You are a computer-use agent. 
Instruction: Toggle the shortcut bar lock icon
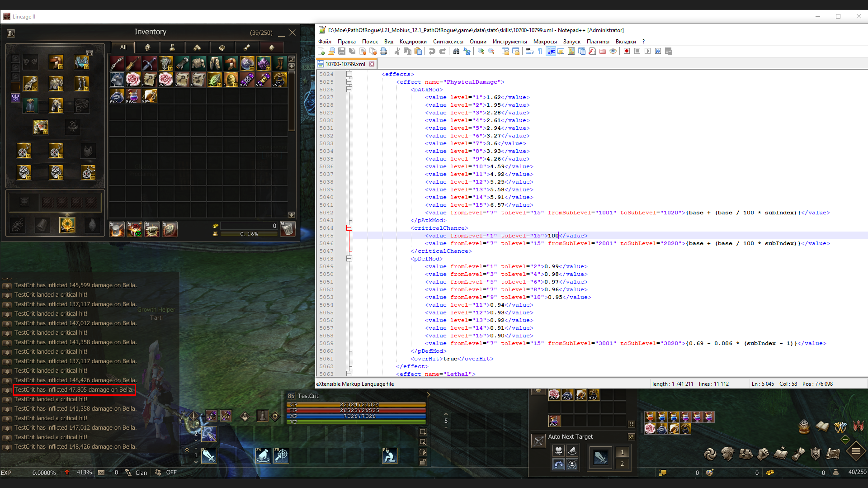(x=423, y=462)
